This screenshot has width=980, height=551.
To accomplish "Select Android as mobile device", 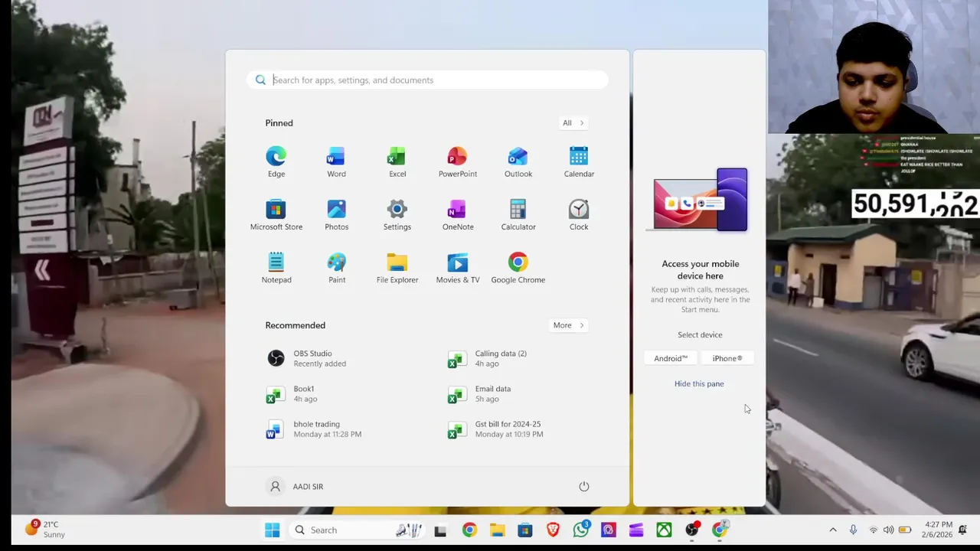I will coord(671,358).
